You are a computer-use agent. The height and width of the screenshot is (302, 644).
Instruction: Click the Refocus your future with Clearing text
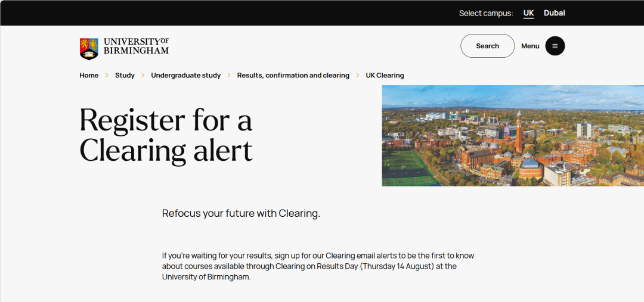click(x=241, y=213)
